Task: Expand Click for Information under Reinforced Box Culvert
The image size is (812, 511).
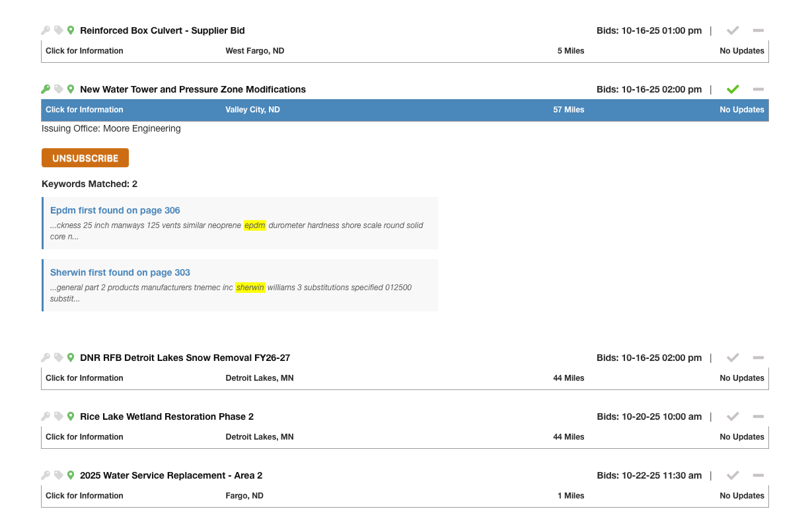Action: pos(85,51)
